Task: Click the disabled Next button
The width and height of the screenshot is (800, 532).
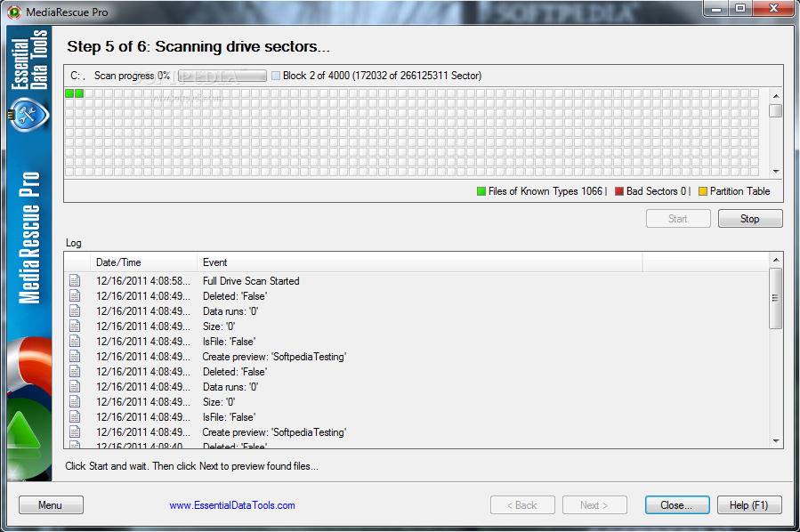Action: click(594, 505)
